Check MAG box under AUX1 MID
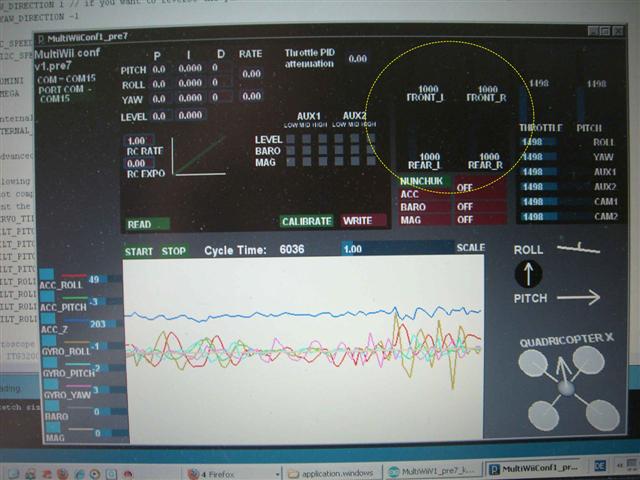The image size is (640, 480). point(307,162)
